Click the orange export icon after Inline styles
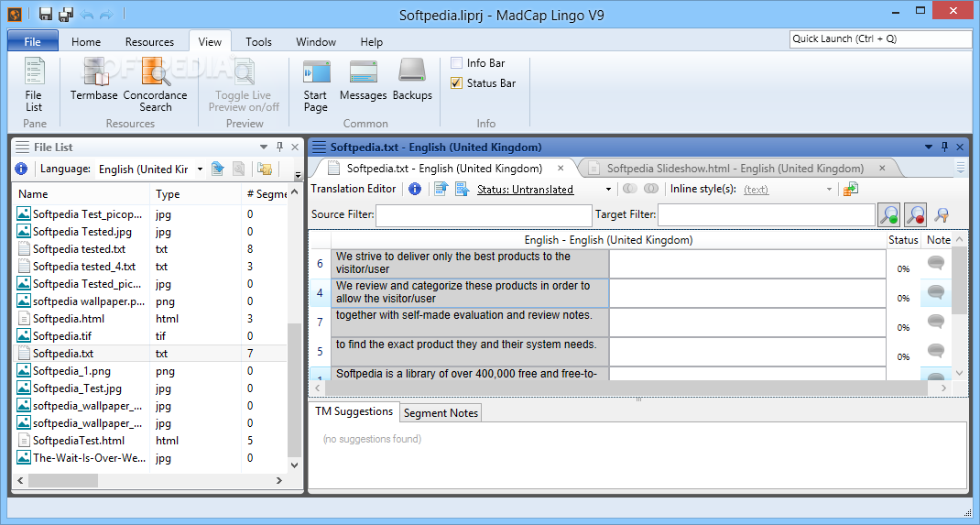This screenshot has height=525, width=980. click(851, 189)
